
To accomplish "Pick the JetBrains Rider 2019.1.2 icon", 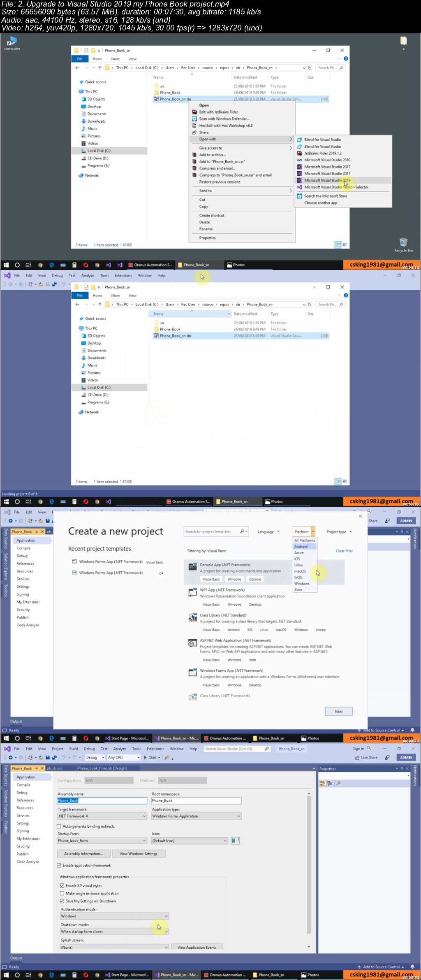I will pos(300,153).
